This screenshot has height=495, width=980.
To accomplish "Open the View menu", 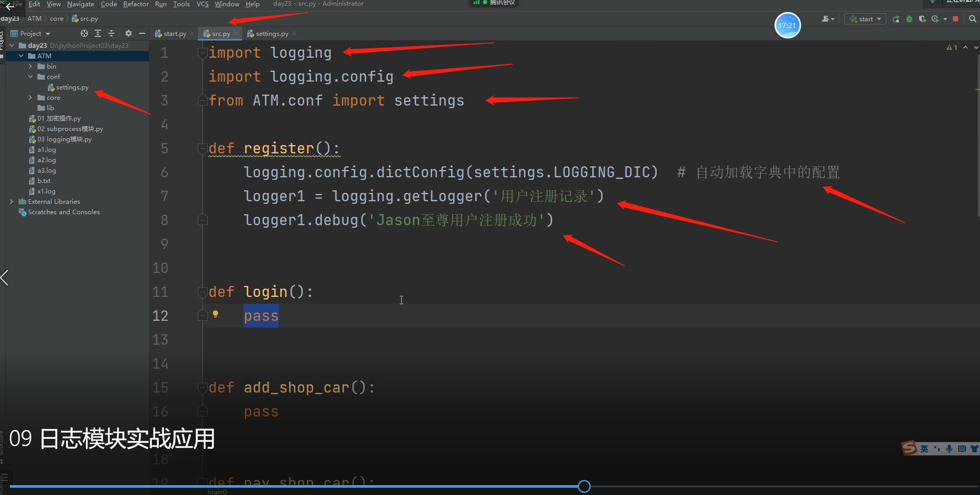I will click(x=54, y=4).
